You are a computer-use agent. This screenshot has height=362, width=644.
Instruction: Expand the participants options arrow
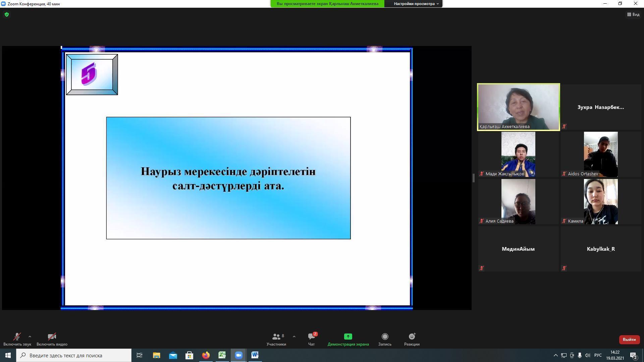pyautogui.click(x=294, y=337)
